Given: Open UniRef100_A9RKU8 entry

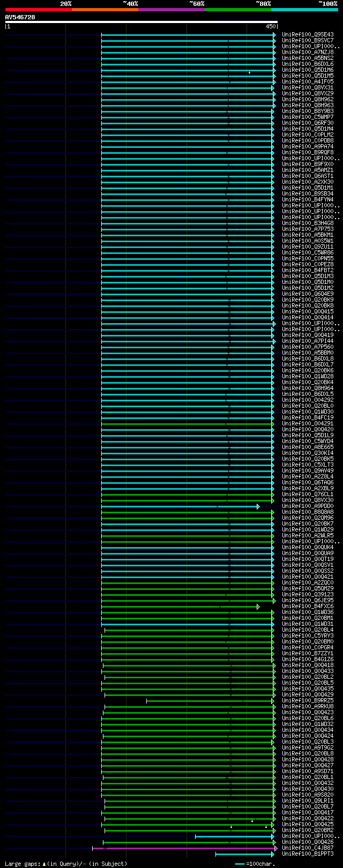Looking at the screenshot, I should tap(308, 706).
